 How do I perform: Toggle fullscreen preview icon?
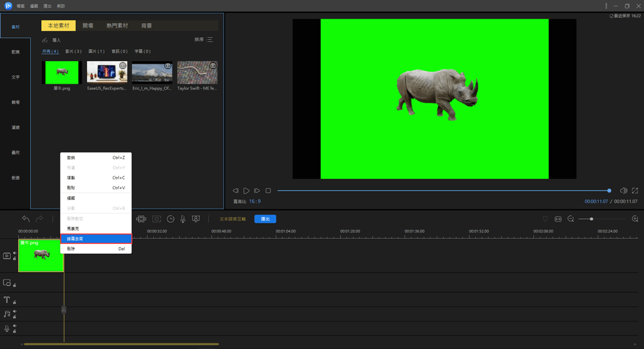[635, 191]
